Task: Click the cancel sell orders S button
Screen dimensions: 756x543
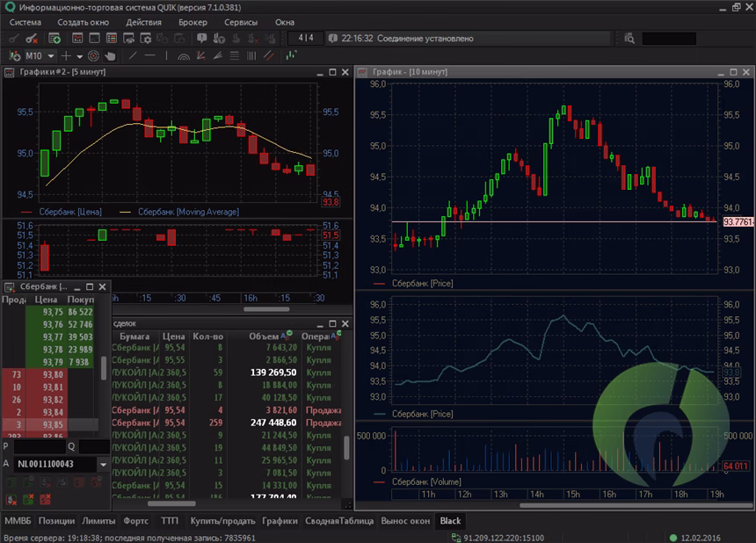Action: (x=46, y=500)
